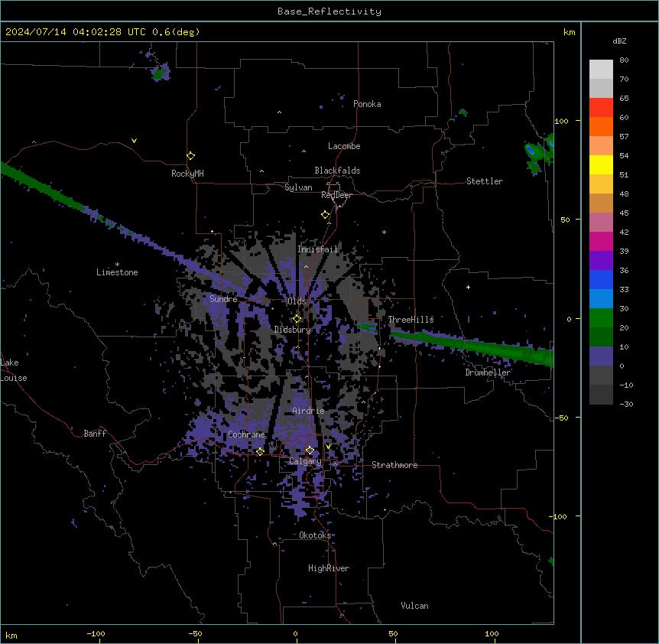Viewport: 659px width, 644px height.
Task: Select the small echo patch at top left
Action: pyautogui.click(x=160, y=71)
